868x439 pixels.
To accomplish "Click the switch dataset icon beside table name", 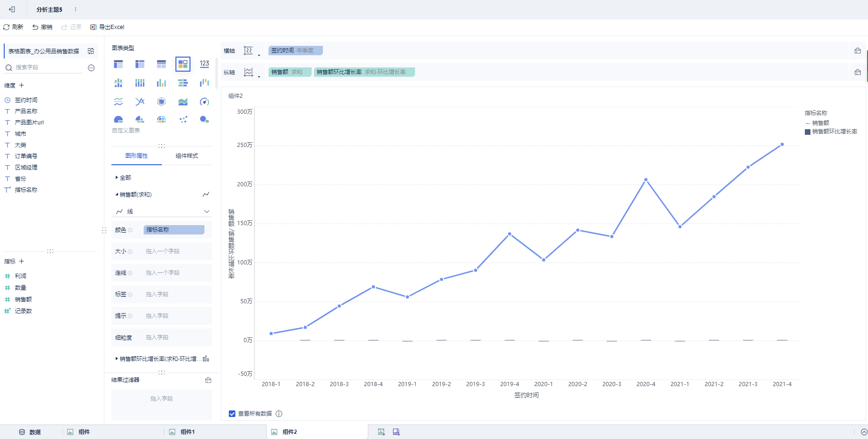I will 91,51.
